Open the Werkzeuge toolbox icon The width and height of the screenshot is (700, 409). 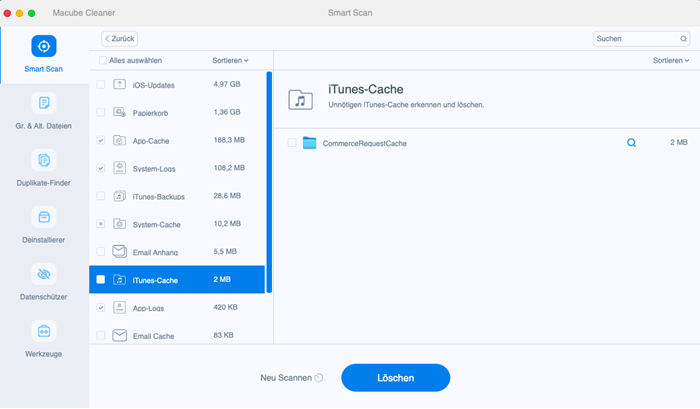pyautogui.click(x=44, y=331)
